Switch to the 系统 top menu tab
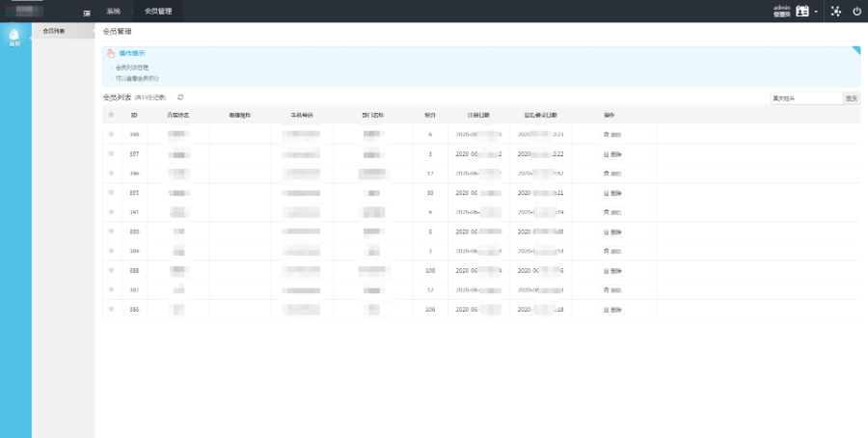 [114, 12]
